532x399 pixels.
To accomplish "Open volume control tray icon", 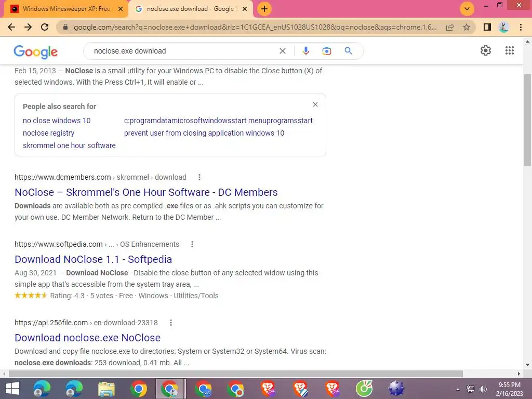I will [x=483, y=389].
